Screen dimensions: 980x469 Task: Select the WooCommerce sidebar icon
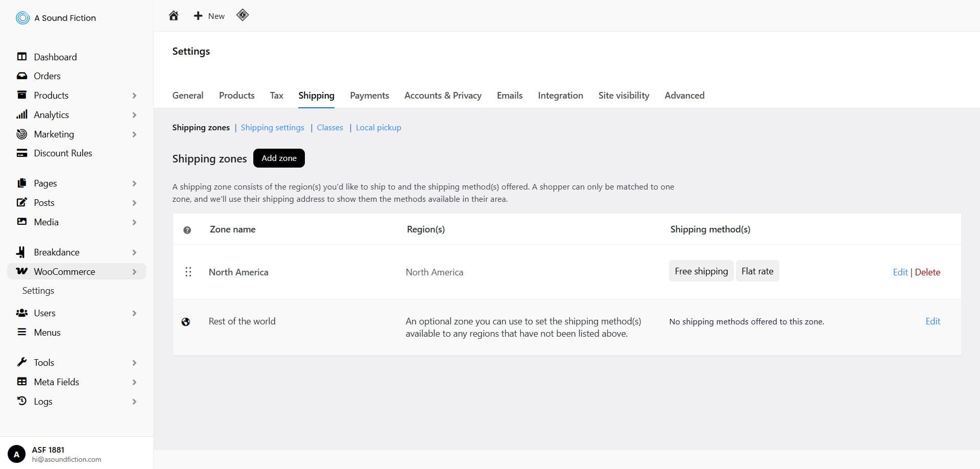coord(21,271)
